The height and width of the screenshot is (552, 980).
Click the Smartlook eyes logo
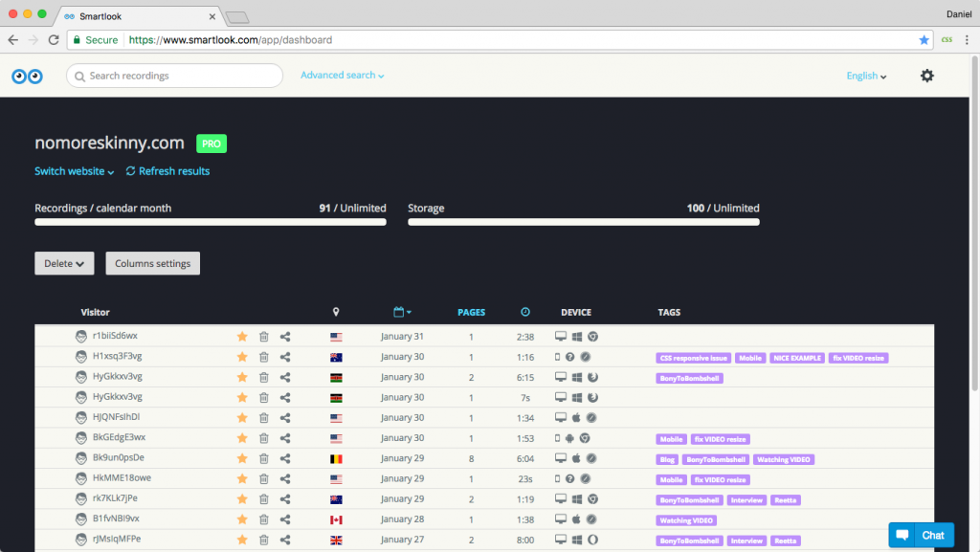27,77
